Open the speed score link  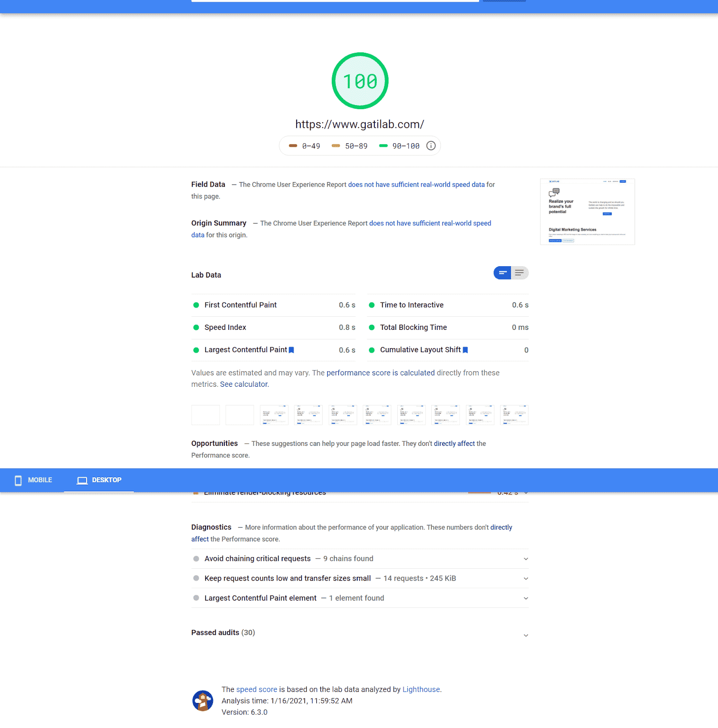point(257,690)
